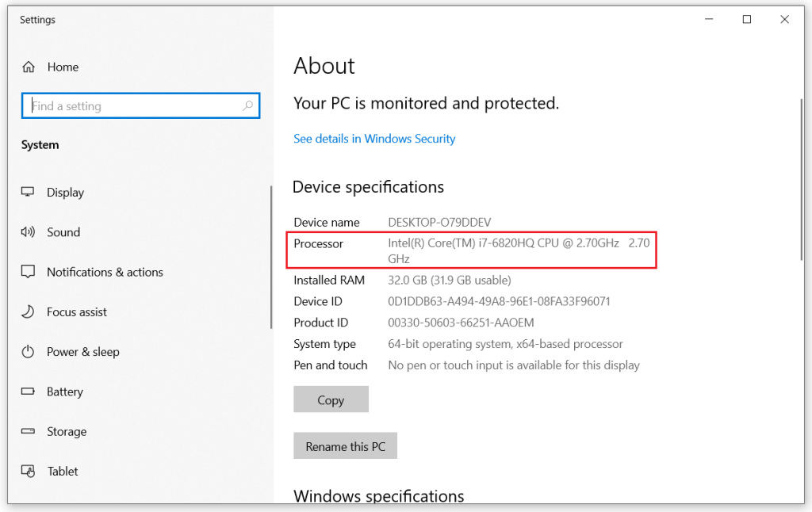Screen dimensions: 812x512
Task: Select the Focus assist moon icon
Action: coord(28,311)
